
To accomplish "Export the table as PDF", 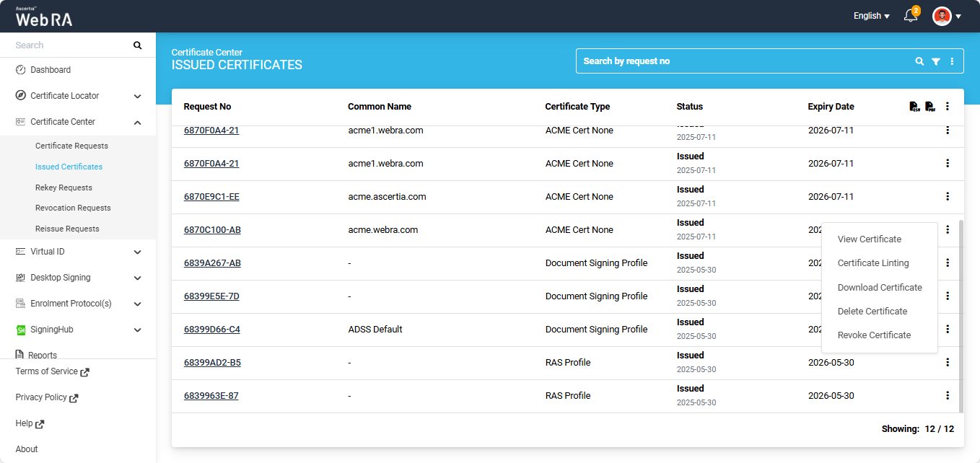I will point(930,107).
